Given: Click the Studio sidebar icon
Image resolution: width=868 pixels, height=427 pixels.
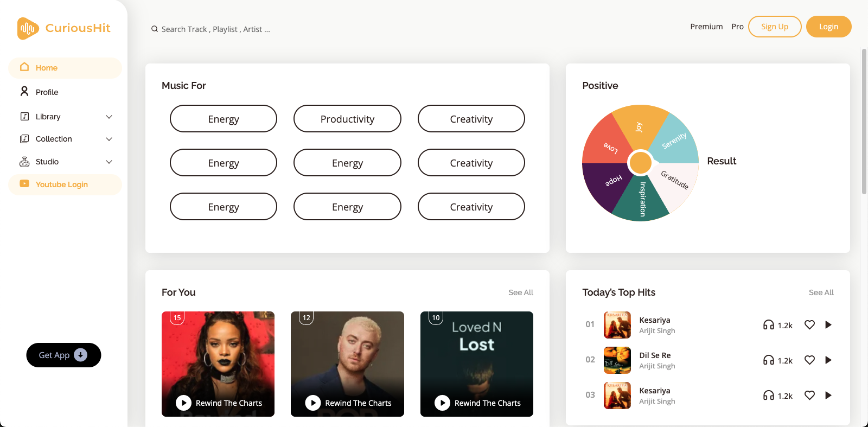Looking at the screenshot, I should (24, 162).
